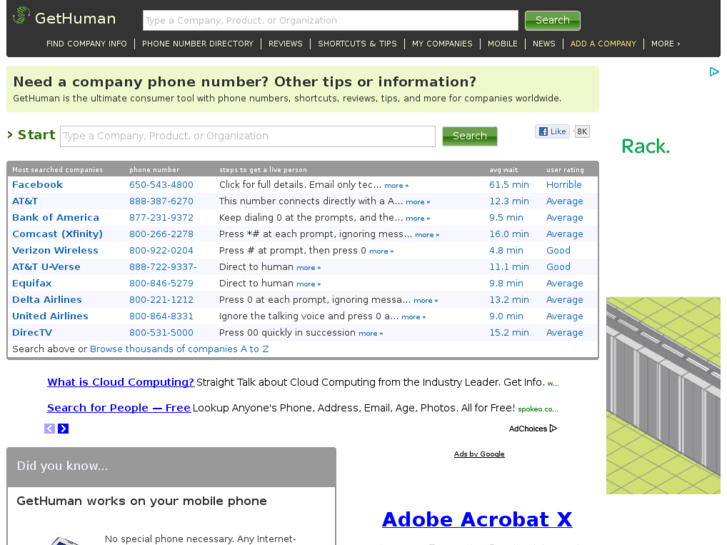727x545 pixels.
Task: Click the 8K like count box
Action: [x=582, y=132]
